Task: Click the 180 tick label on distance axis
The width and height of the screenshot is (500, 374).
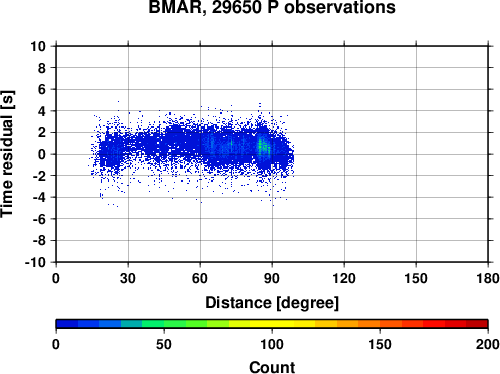Action: (488, 278)
